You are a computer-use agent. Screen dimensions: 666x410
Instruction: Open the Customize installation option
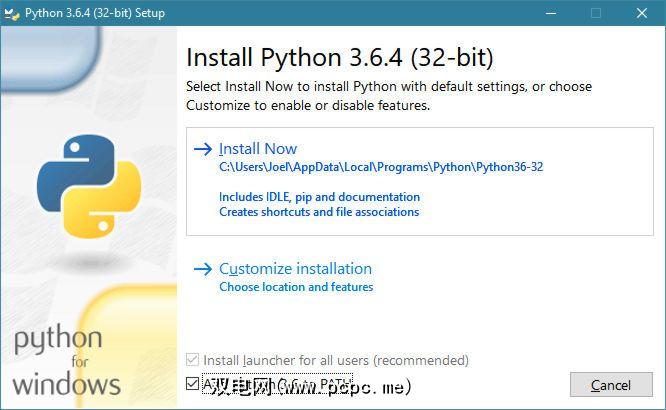click(x=295, y=269)
